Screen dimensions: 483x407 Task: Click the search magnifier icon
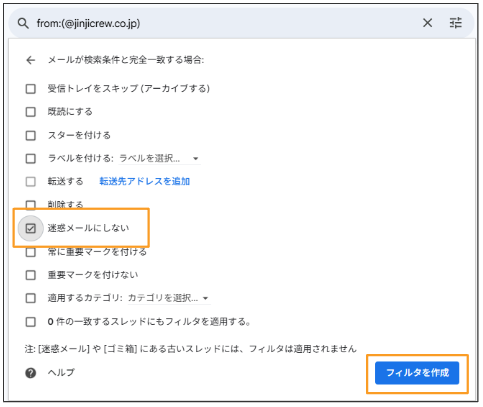[x=23, y=23]
